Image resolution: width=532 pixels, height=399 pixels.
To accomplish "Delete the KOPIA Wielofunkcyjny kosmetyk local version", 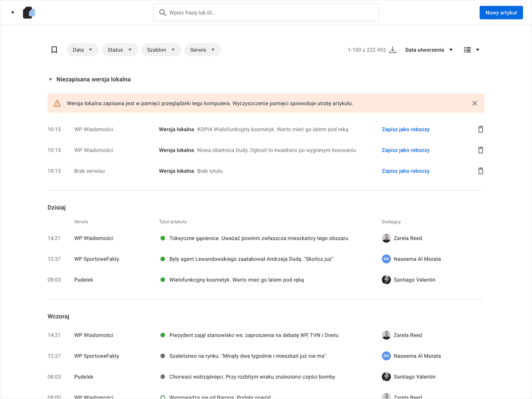I will (480, 129).
